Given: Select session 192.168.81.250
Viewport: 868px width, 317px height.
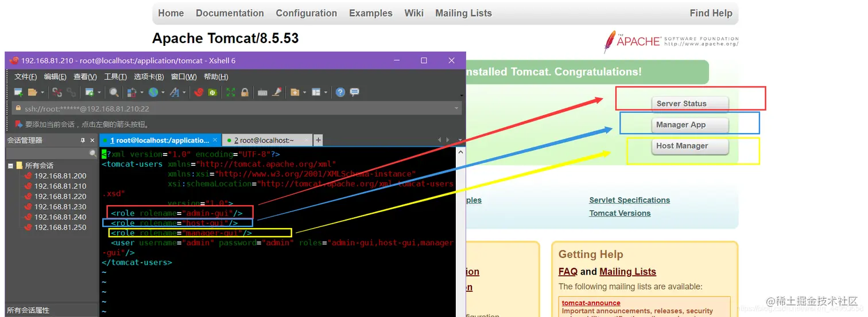Looking at the screenshot, I should pos(60,228).
